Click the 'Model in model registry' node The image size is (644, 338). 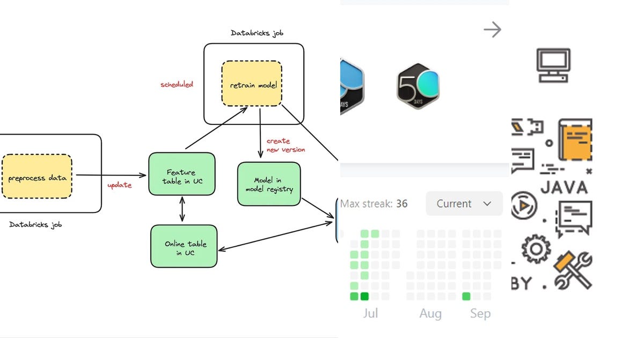pos(269,184)
